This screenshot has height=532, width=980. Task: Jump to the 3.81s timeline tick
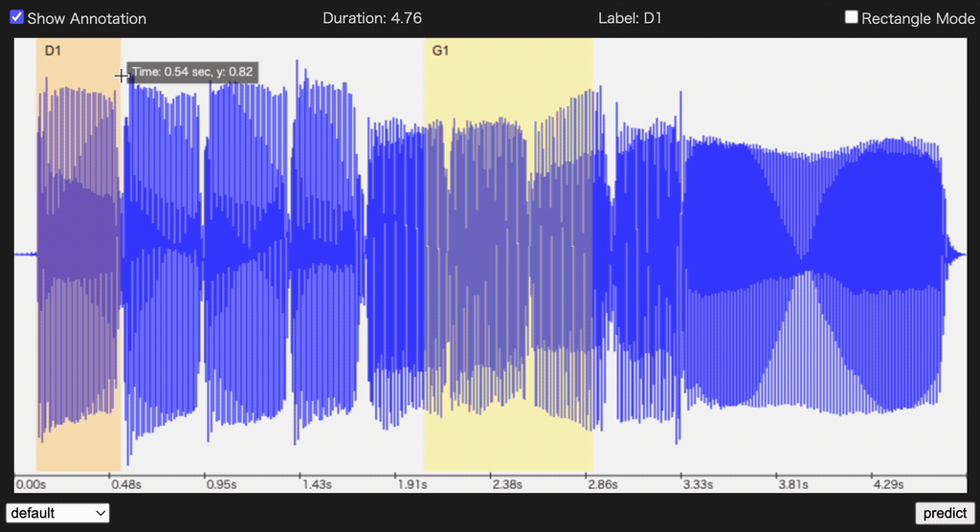791,485
